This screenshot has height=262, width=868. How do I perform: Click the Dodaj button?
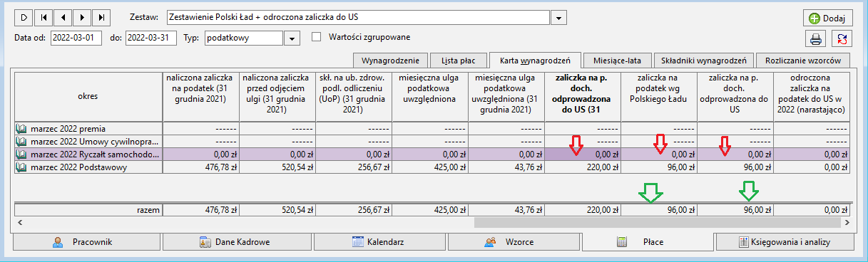[x=828, y=19]
